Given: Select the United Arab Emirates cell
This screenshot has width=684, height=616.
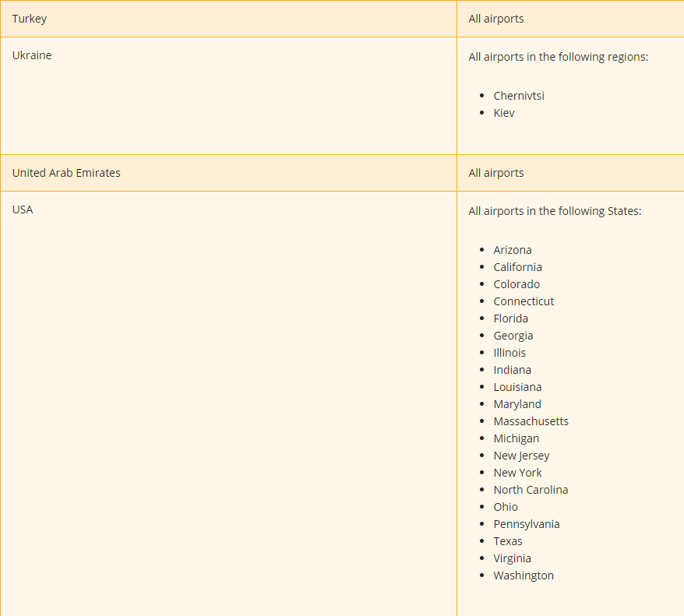Looking at the screenshot, I should pos(66,173).
